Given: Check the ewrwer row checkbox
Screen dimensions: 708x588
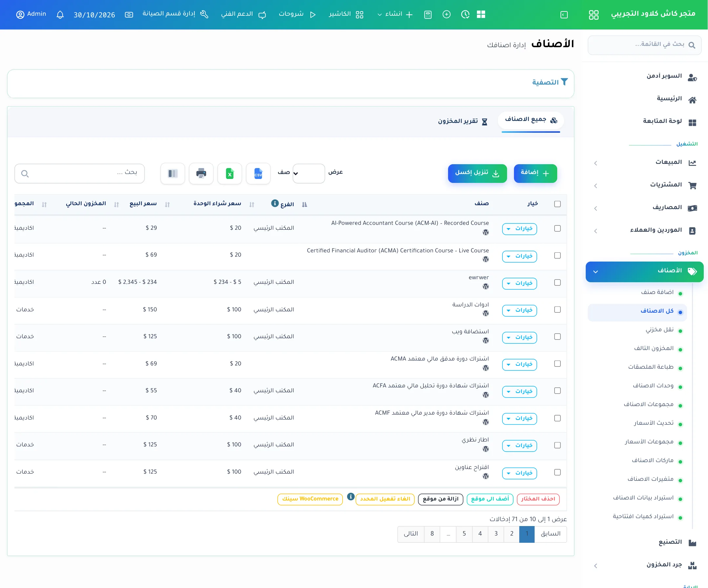Looking at the screenshot, I should point(557,283).
